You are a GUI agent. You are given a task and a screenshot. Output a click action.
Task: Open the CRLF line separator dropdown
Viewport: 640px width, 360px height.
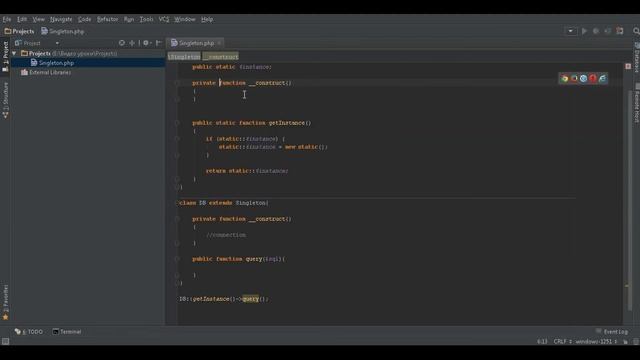tap(562, 342)
